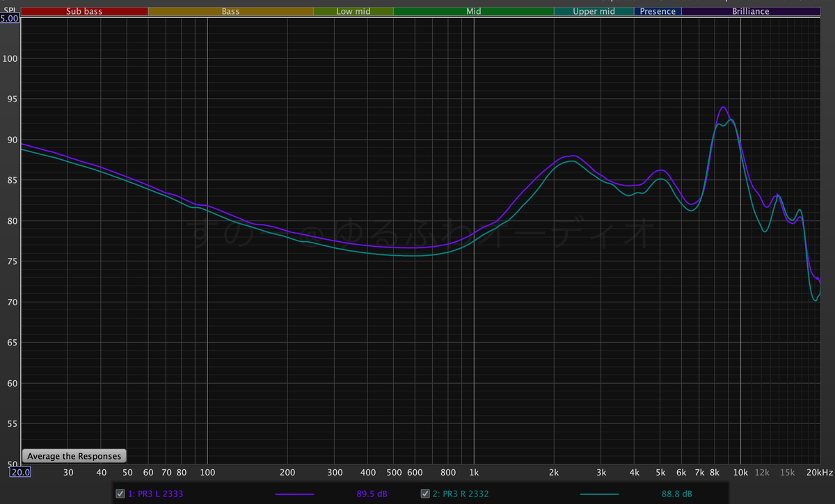
Task: Select the 88.8 dB legend value
Action: point(676,494)
